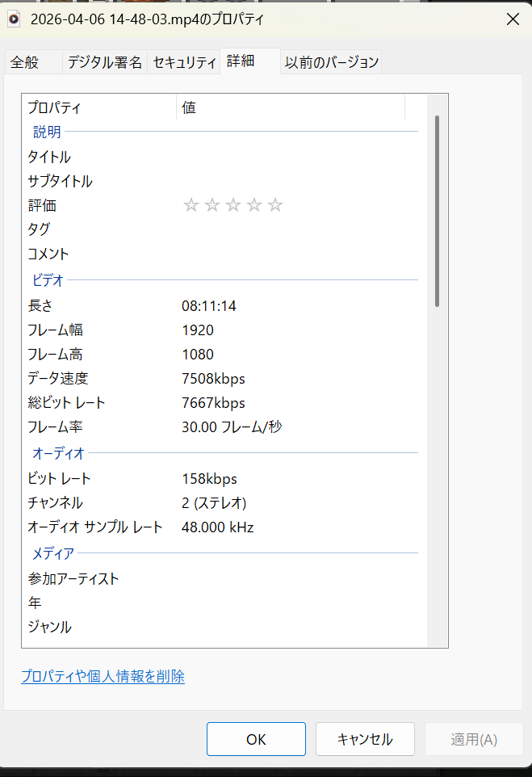The width and height of the screenshot is (532, 777).
Task: Set rating to four stars
Action: (254, 204)
